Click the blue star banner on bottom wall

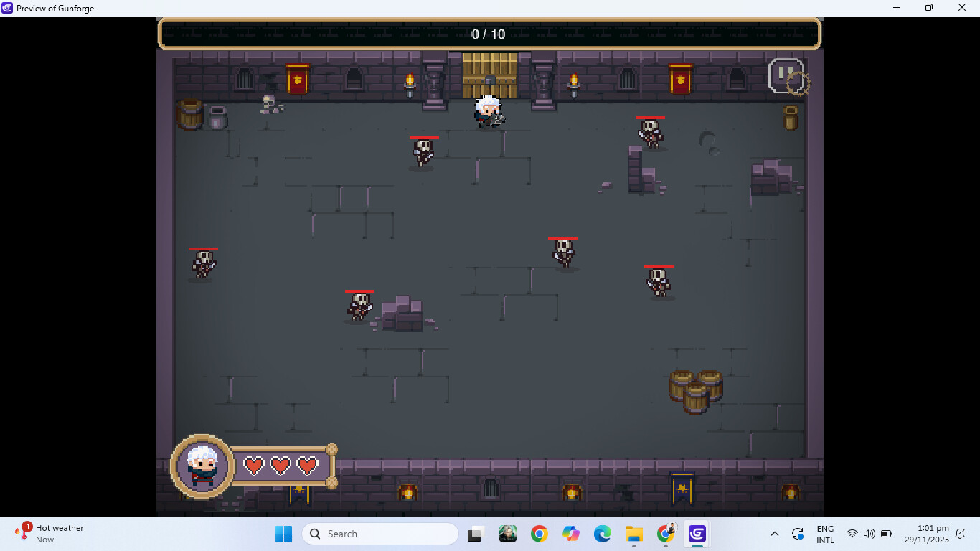[682, 489]
